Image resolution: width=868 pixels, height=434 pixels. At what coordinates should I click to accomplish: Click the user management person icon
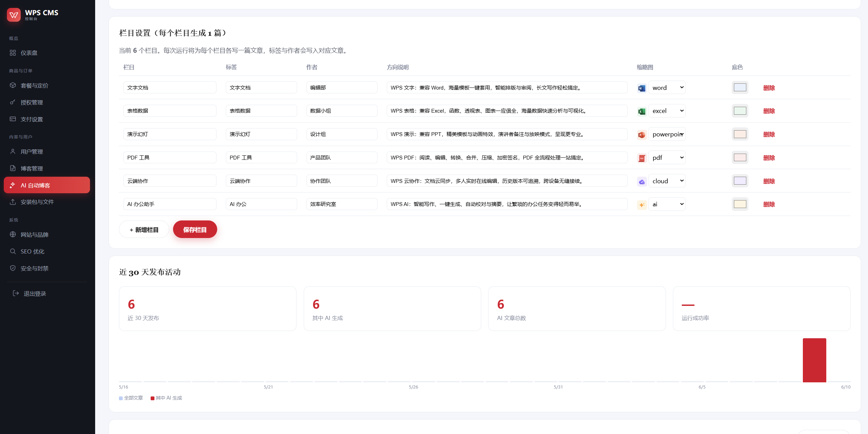(x=13, y=151)
